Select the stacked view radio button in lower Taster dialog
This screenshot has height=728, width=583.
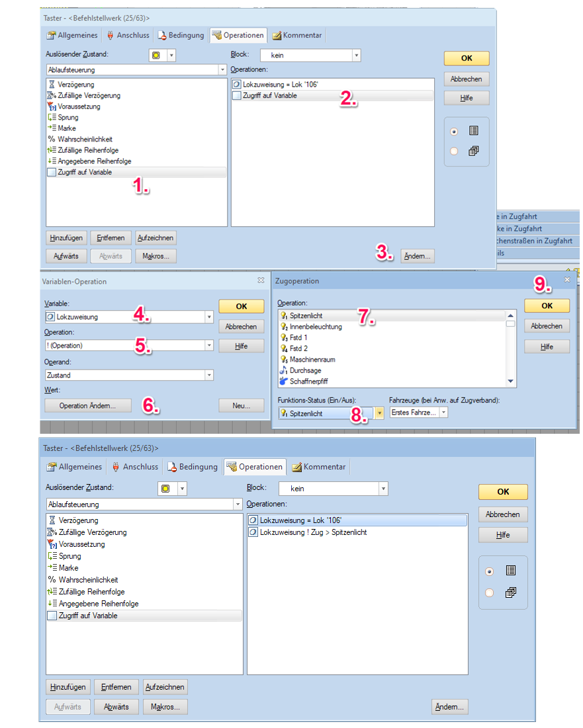click(x=489, y=593)
